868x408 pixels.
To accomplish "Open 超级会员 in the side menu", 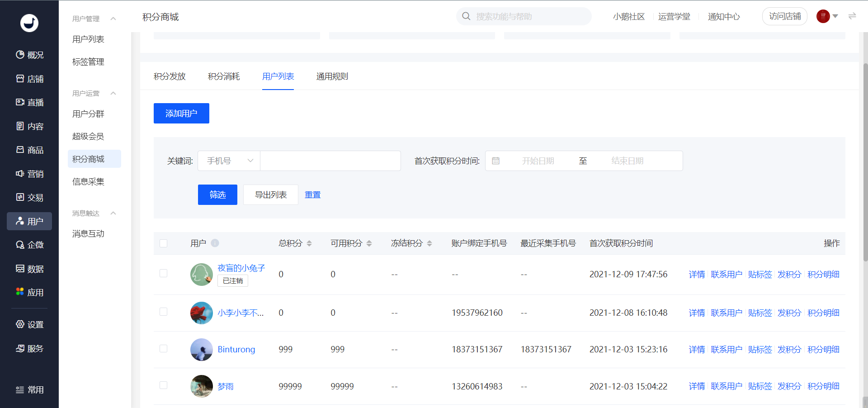I will tap(88, 136).
